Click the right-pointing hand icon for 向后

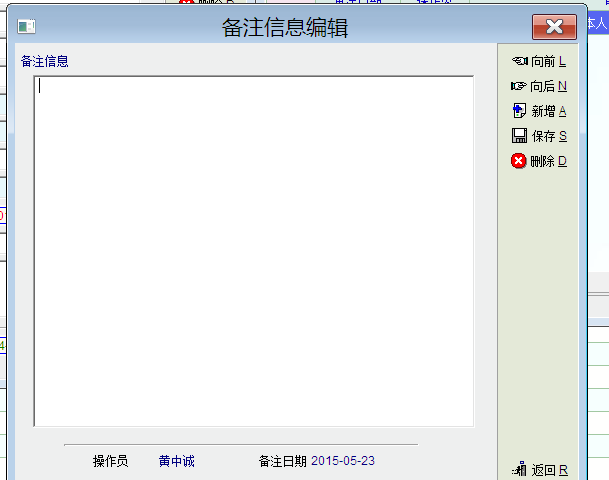click(x=519, y=86)
